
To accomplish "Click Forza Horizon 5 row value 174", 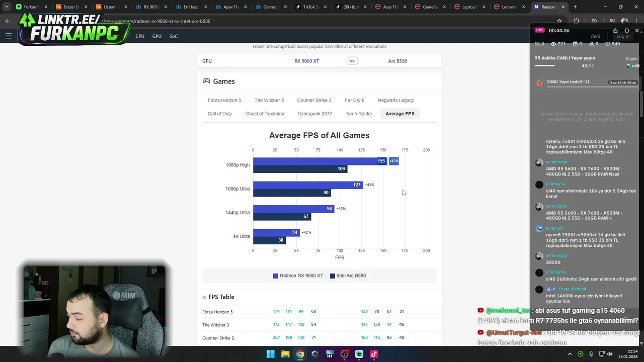I will 276,311.
